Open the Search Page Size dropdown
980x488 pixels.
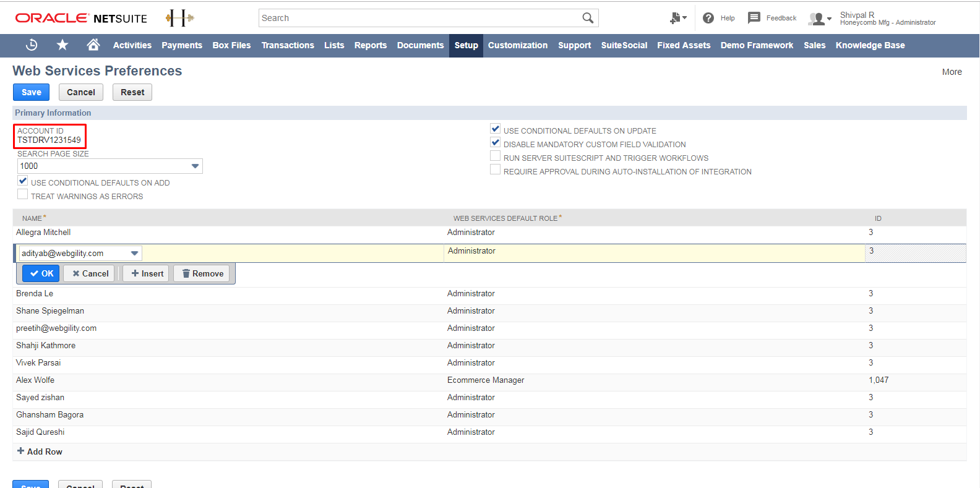110,166
